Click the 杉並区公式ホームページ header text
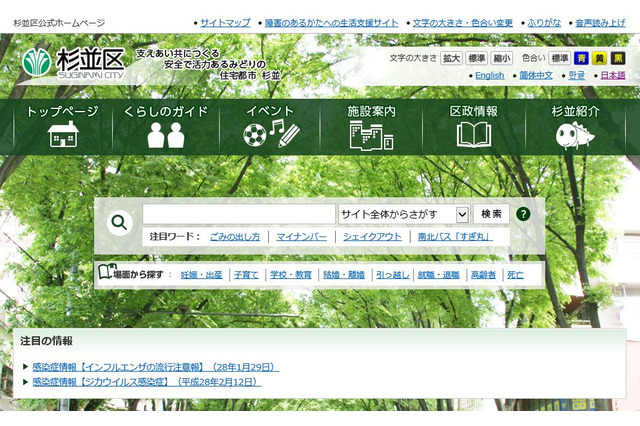 point(59,23)
